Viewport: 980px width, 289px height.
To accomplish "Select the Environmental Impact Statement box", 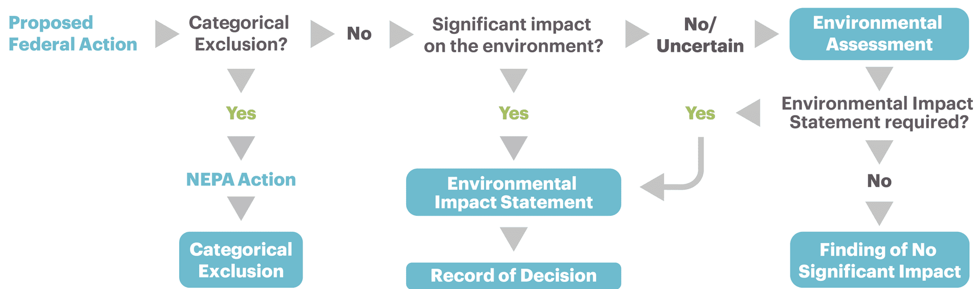I will [513, 192].
